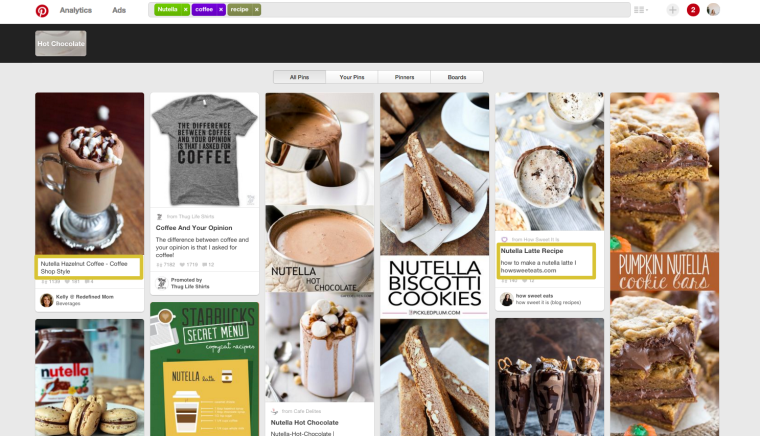Open the Nutella Latte Recipe title
This screenshot has width=760, height=436.
click(x=532, y=251)
